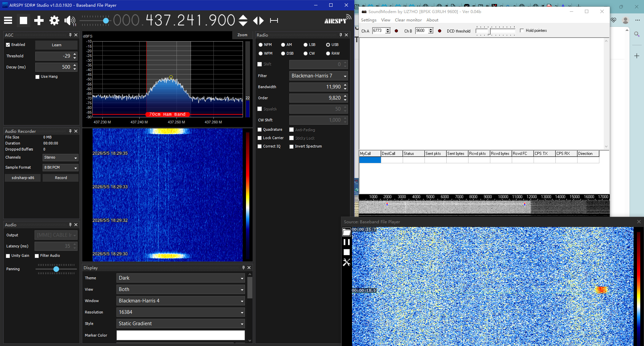Open the Filter type dropdown (Blackman-Harris 7)
The height and width of the screenshot is (346, 644).
point(318,76)
